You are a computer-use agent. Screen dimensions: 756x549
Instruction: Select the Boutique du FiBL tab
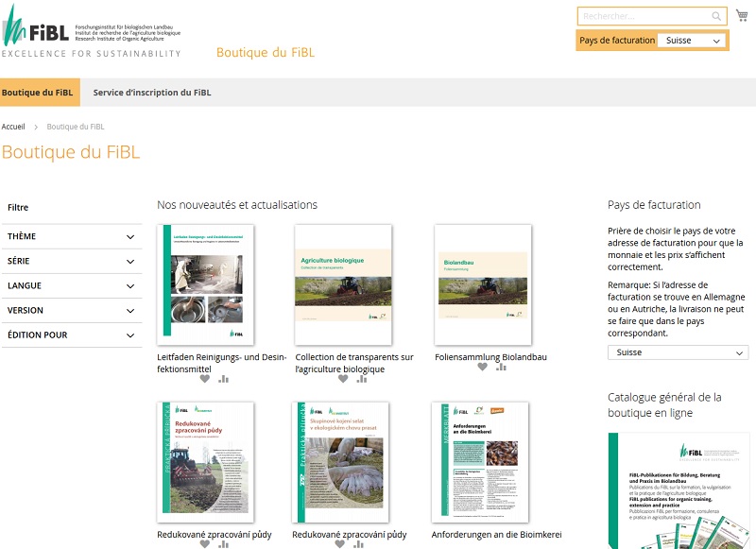38,93
